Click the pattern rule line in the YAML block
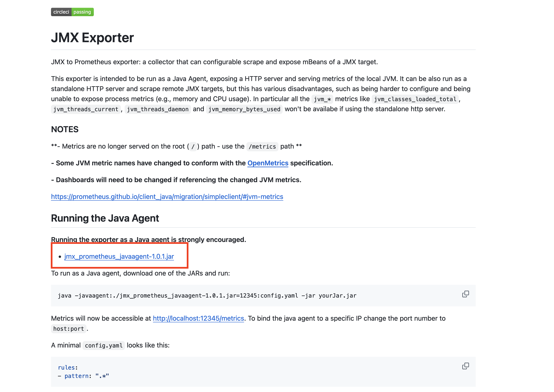 (84, 376)
